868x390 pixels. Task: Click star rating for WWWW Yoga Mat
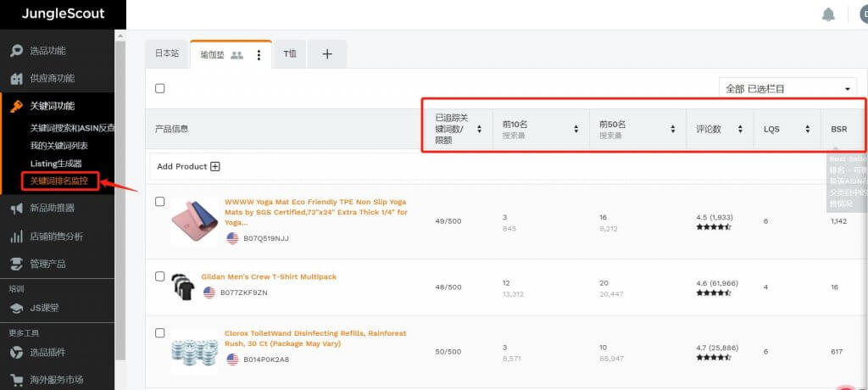click(714, 227)
